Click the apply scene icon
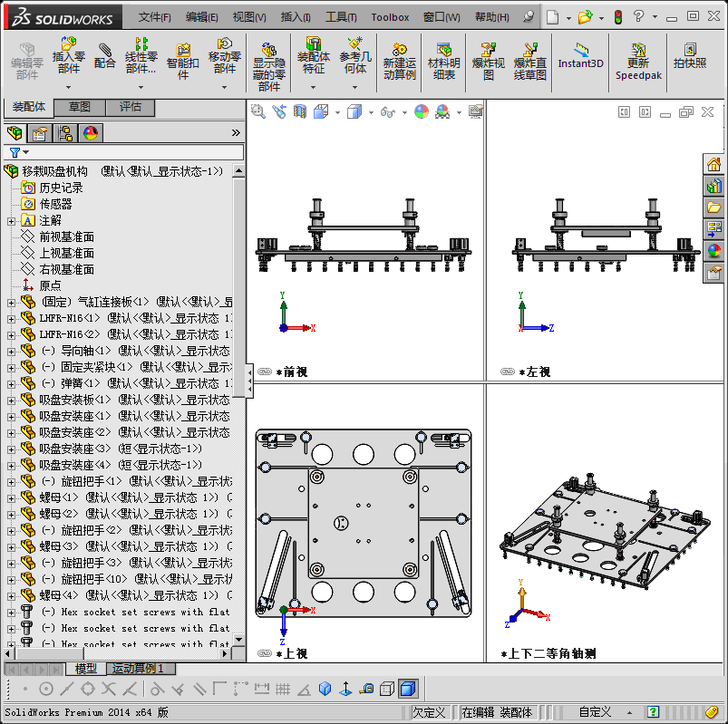The height and width of the screenshot is (724, 728). coord(442,111)
